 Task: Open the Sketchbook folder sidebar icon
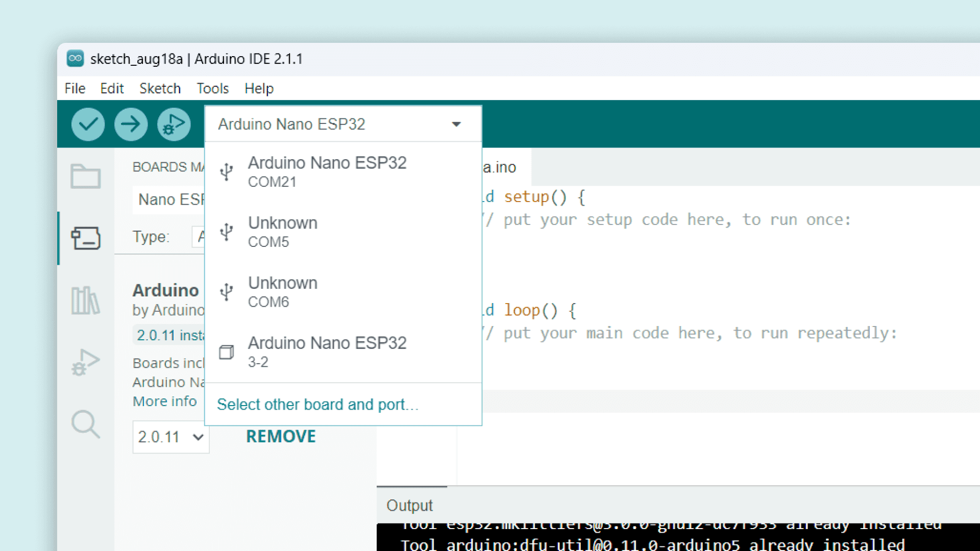point(85,176)
